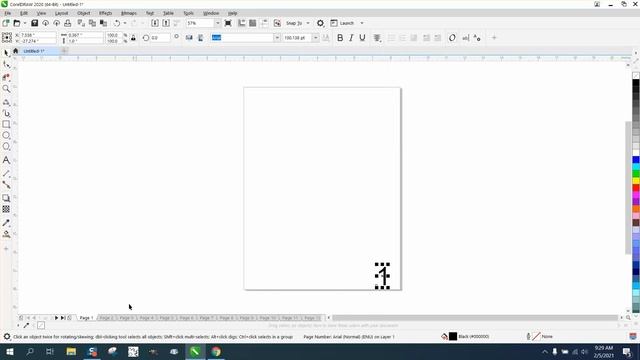Click the Untitled-1 document tab
Image resolution: width=640 pixels, height=360 pixels.
pos(33,51)
